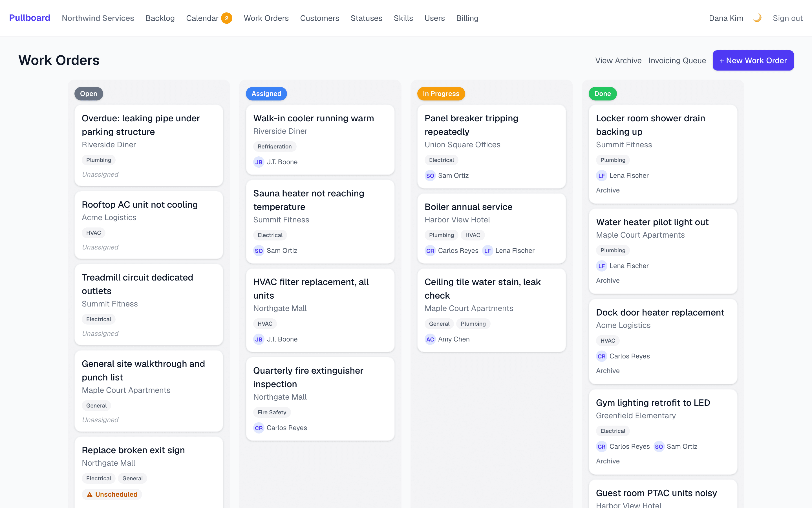Screen dimensions: 812x508
Task: Click the CR avatar on Gym lighting card
Action: [x=602, y=446]
